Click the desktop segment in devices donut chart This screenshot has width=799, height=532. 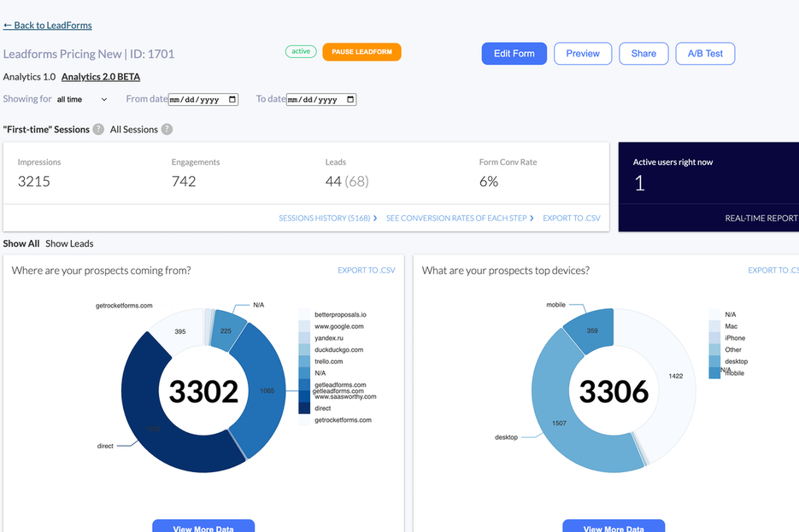564,418
